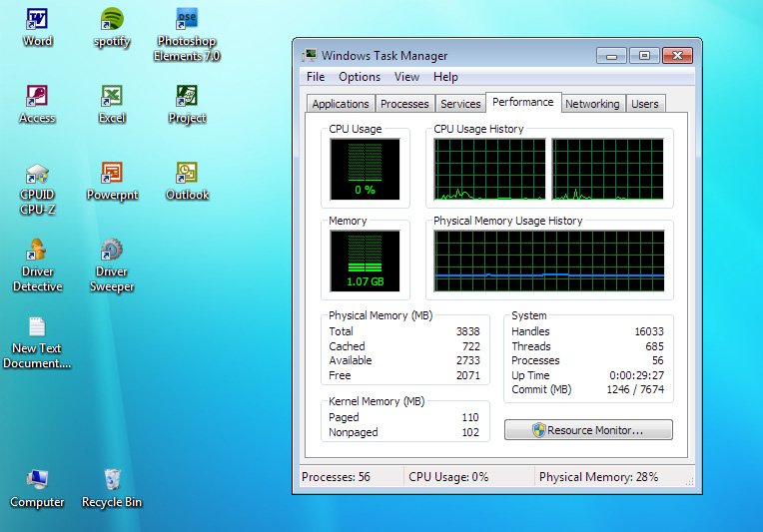Click the Up Time value 0:00:29:27

point(636,375)
